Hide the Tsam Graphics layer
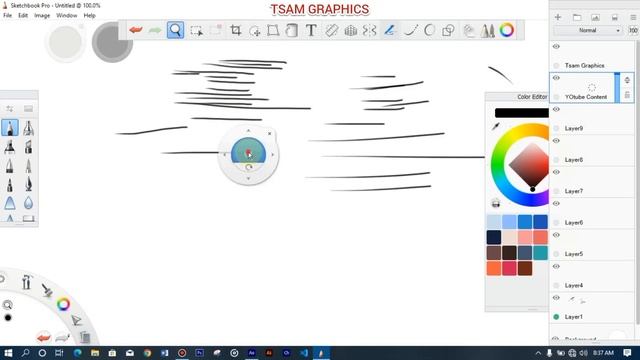This screenshot has width=640, height=360. click(x=556, y=47)
